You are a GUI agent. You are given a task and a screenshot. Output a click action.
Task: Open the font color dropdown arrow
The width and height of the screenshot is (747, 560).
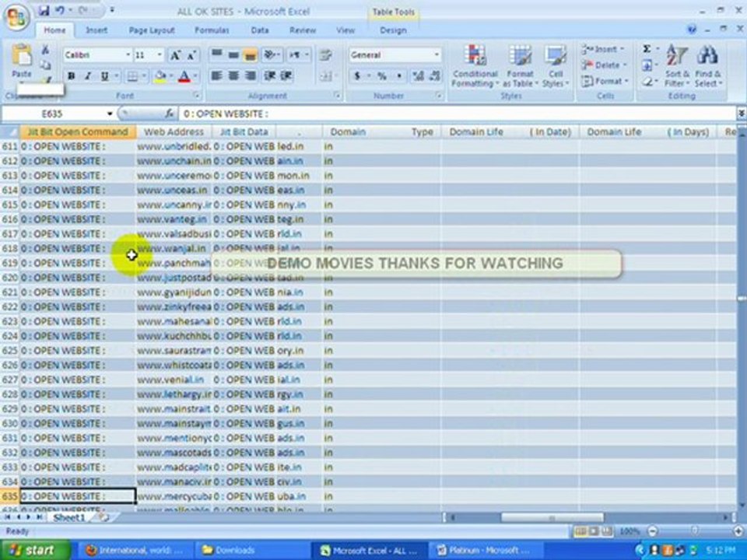(x=195, y=76)
